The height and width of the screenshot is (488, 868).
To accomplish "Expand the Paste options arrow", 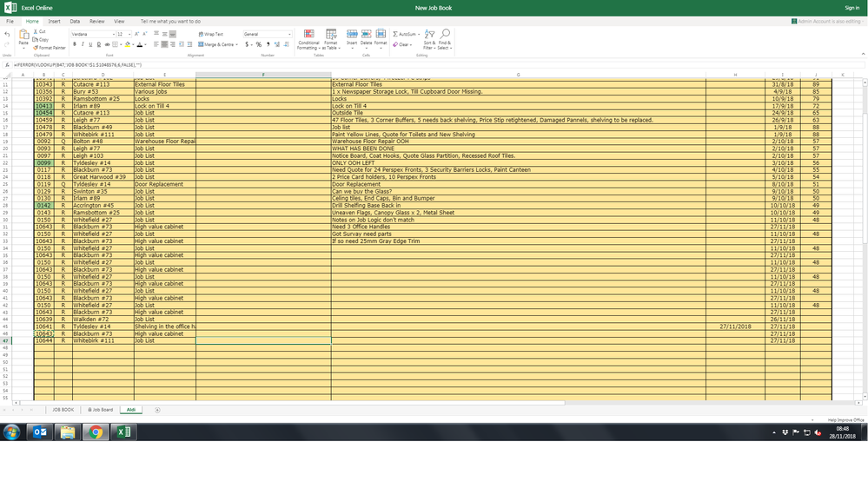I will [x=23, y=48].
